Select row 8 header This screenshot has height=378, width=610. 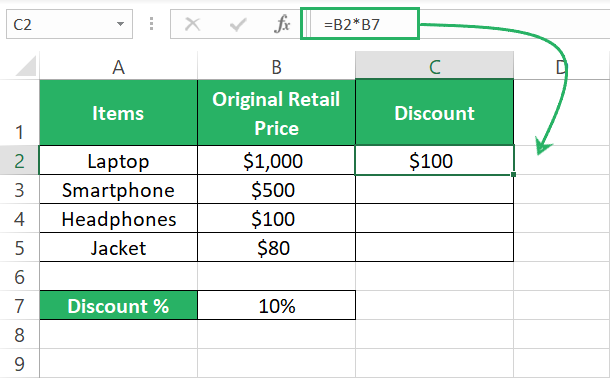19,334
